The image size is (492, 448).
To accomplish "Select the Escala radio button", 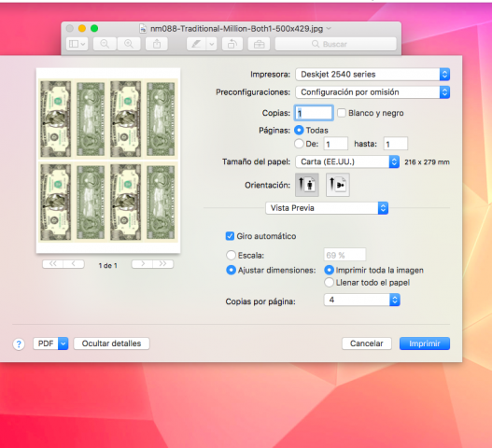I will 231,255.
